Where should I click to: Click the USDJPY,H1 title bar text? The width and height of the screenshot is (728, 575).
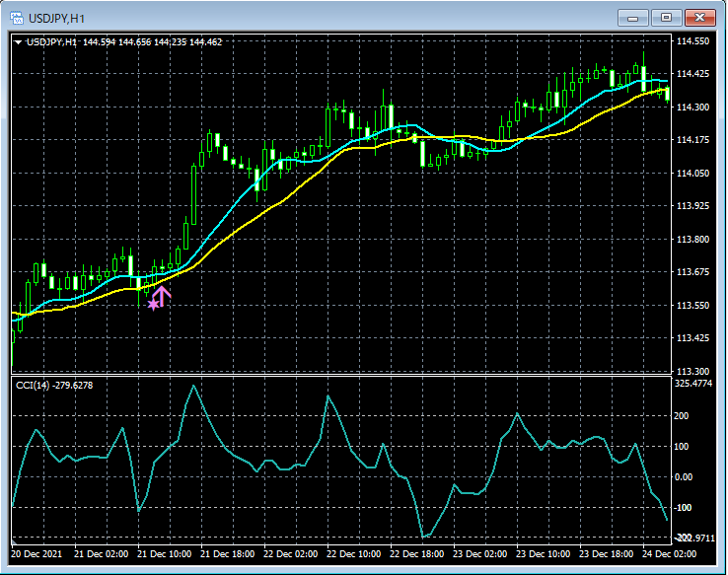click(55, 18)
